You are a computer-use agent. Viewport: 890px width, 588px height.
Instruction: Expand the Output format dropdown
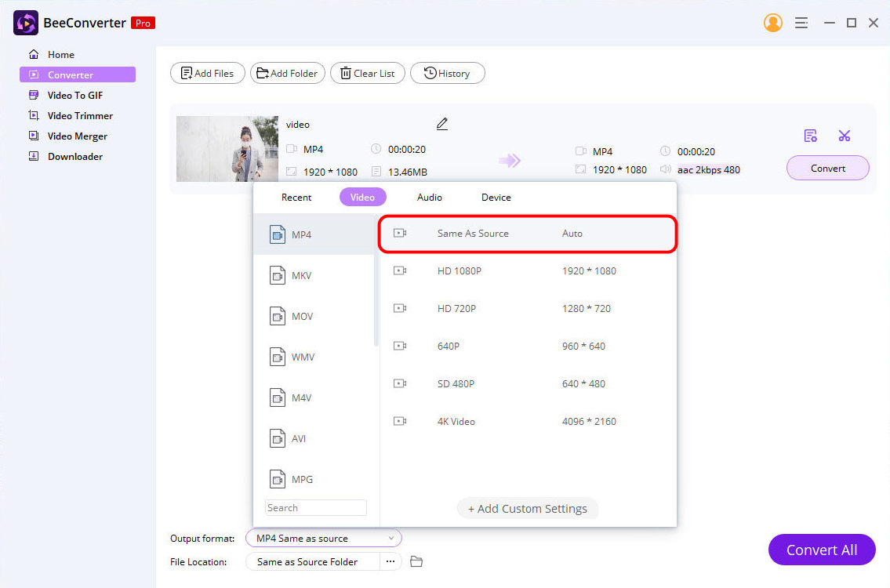point(323,538)
